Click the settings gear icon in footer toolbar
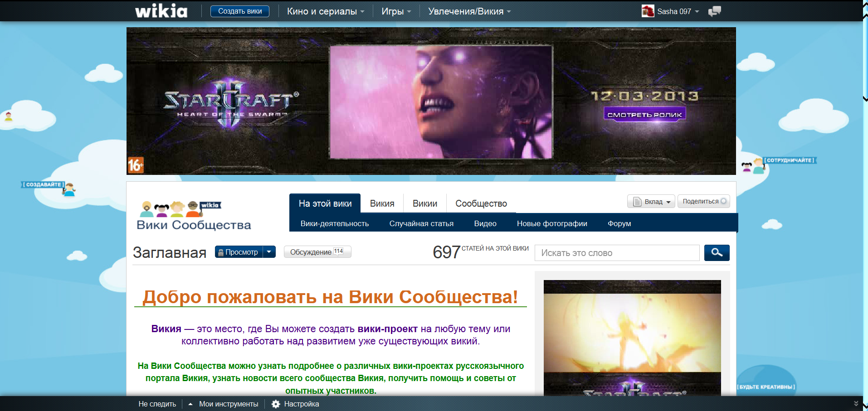The width and height of the screenshot is (868, 411). [276, 404]
